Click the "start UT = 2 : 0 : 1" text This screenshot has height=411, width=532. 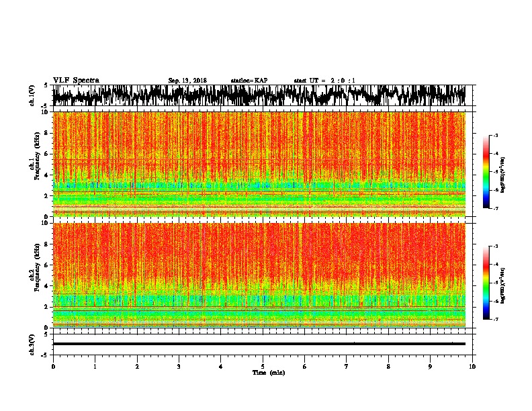coord(324,81)
